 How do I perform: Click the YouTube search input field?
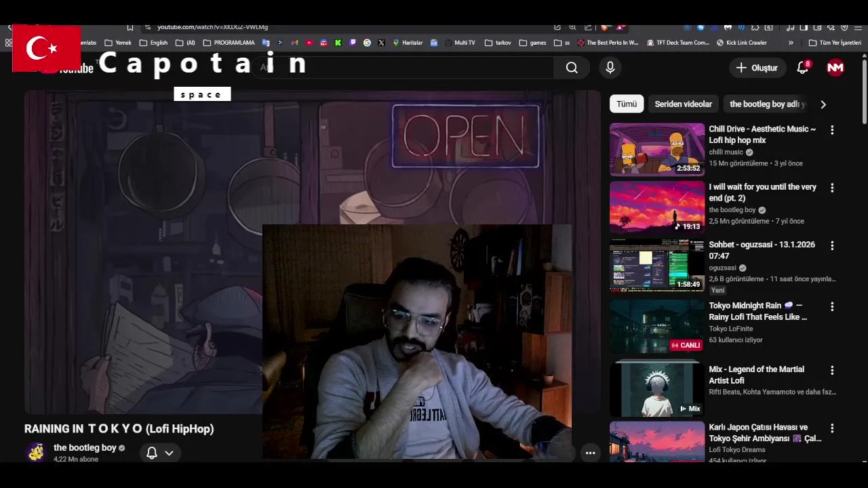[403, 68]
